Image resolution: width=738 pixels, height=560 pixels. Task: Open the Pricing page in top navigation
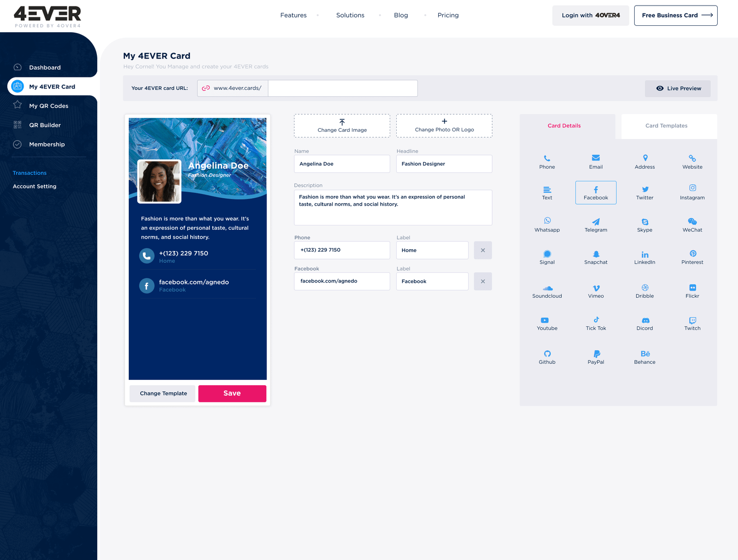(x=448, y=15)
